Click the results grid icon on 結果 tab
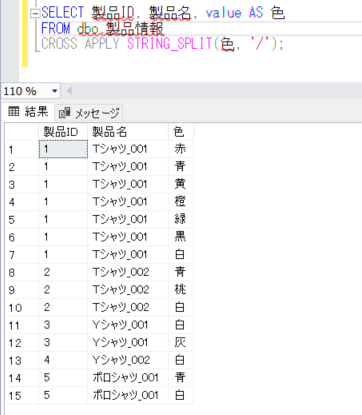 [x=13, y=111]
